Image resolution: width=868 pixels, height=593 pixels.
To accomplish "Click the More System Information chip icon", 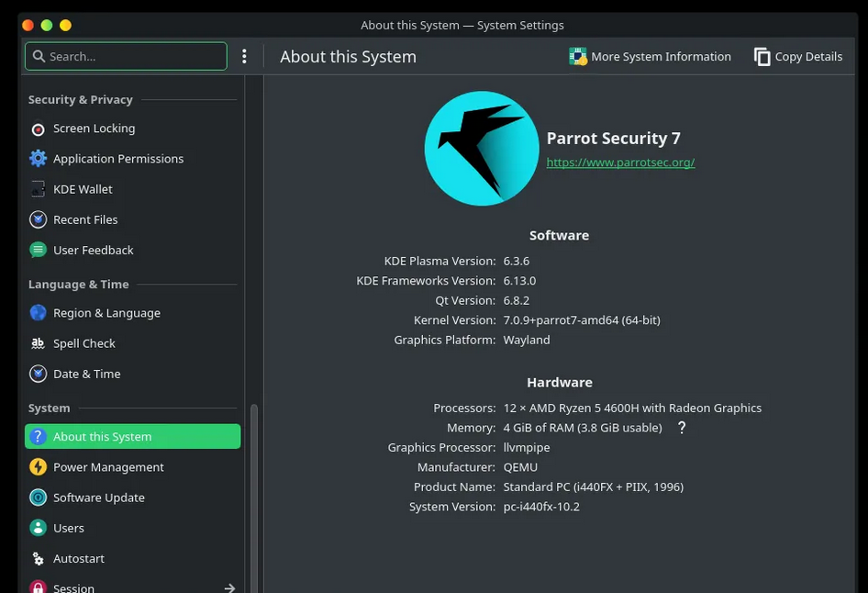I will coord(577,57).
